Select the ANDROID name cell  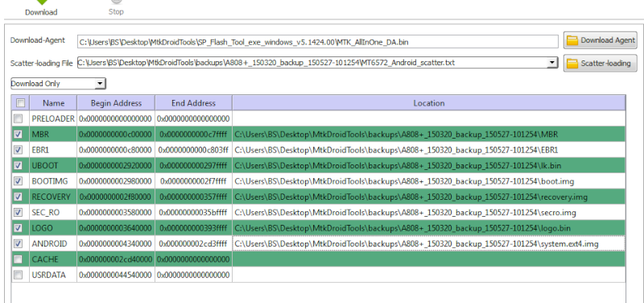tap(53, 244)
